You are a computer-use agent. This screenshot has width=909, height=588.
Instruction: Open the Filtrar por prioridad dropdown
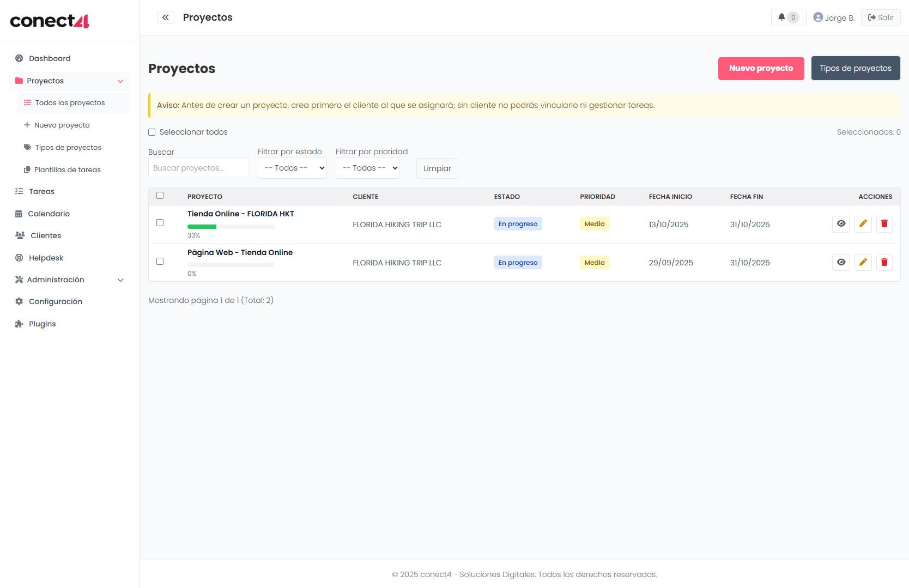(x=367, y=168)
